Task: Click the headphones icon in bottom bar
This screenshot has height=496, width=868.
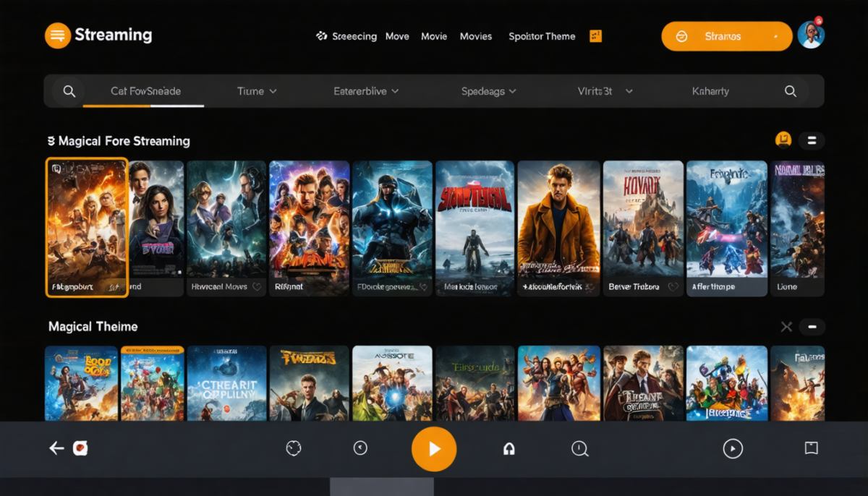Action: pos(509,449)
